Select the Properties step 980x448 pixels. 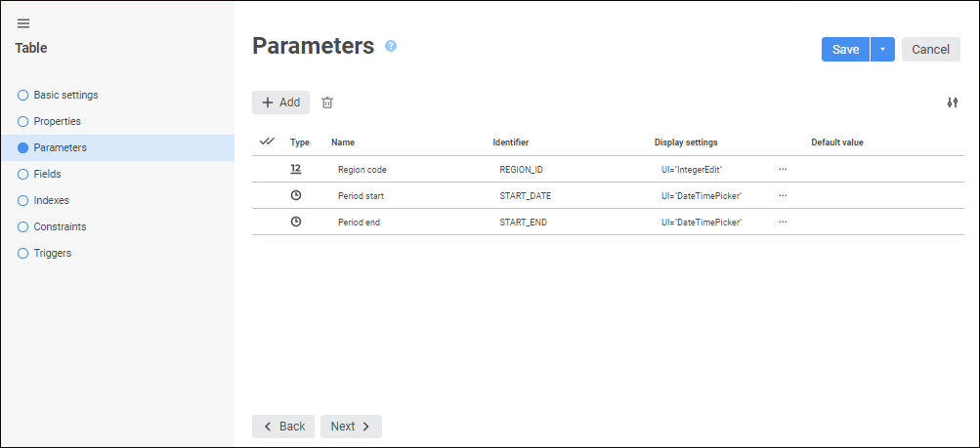57,121
